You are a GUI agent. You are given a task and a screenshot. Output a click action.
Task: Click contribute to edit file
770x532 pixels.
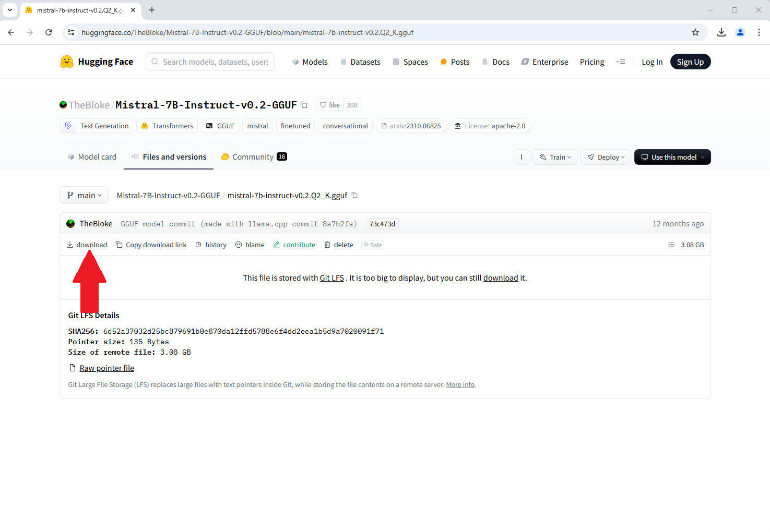(x=294, y=245)
